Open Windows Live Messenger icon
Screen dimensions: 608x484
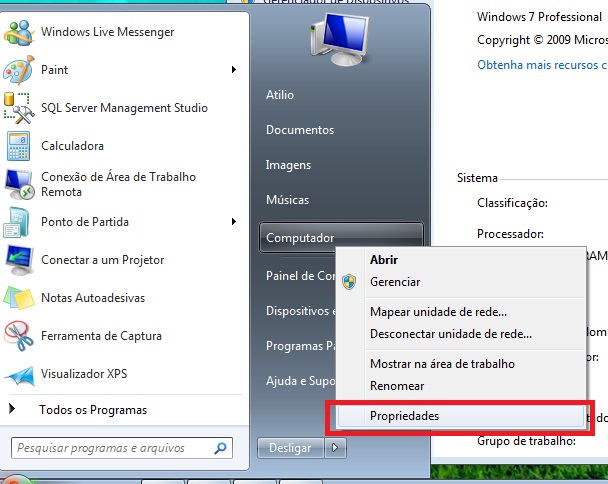(x=18, y=32)
